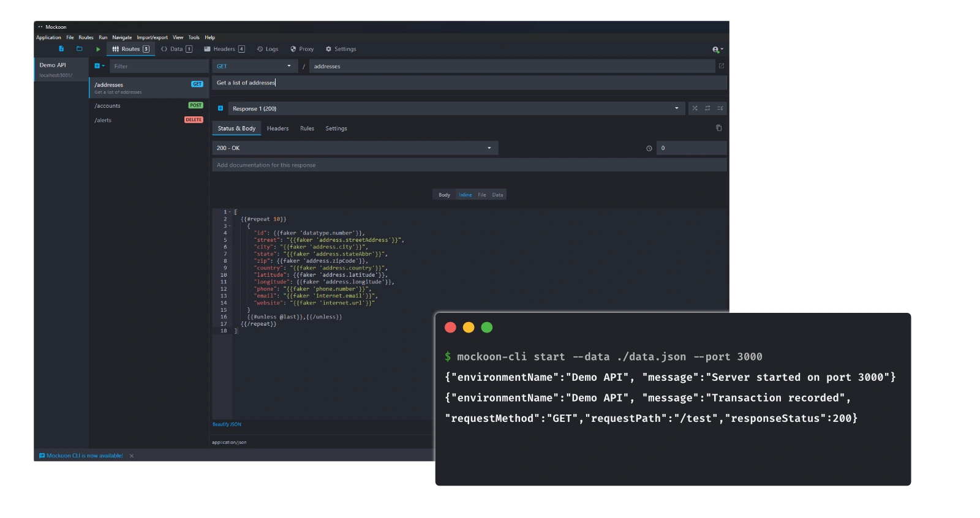Click the open environment folder icon
The image size is (980, 518).
(x=79, y=49)
